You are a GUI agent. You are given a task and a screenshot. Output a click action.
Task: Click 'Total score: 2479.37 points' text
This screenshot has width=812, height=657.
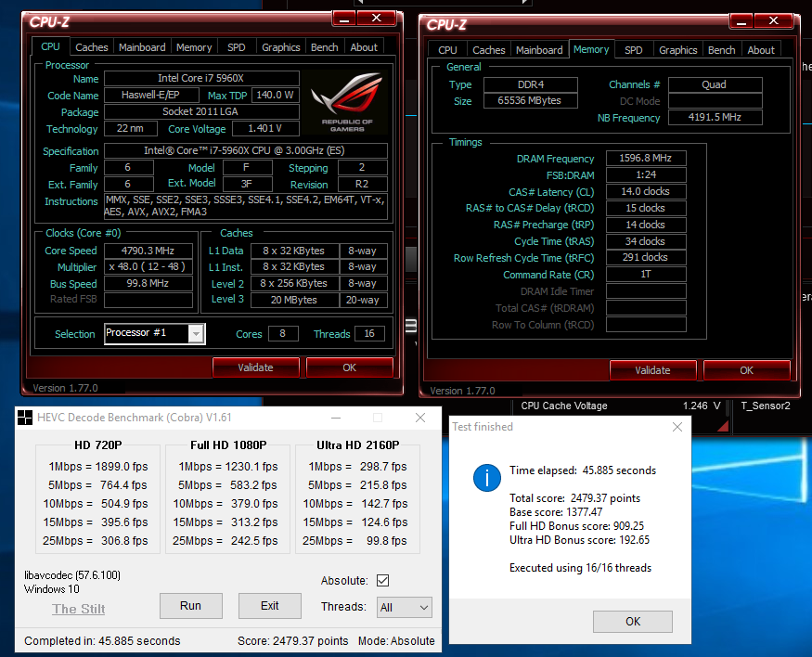click(574, 498)
